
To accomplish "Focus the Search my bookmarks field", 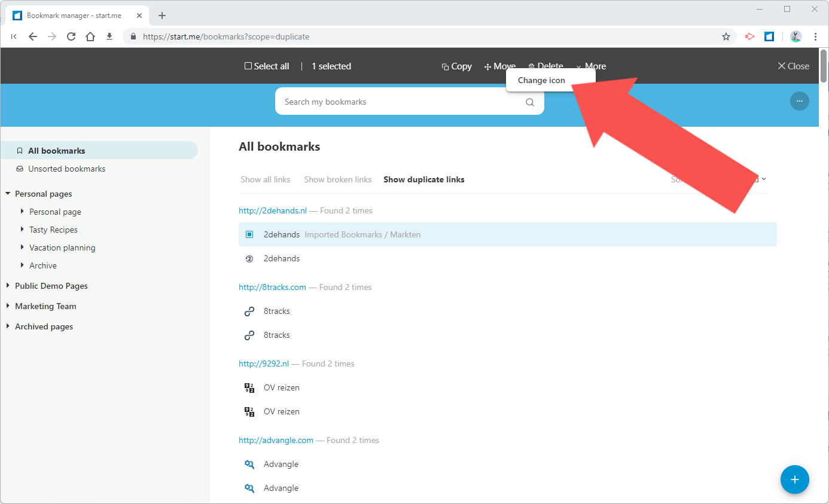I will point(410,101).
